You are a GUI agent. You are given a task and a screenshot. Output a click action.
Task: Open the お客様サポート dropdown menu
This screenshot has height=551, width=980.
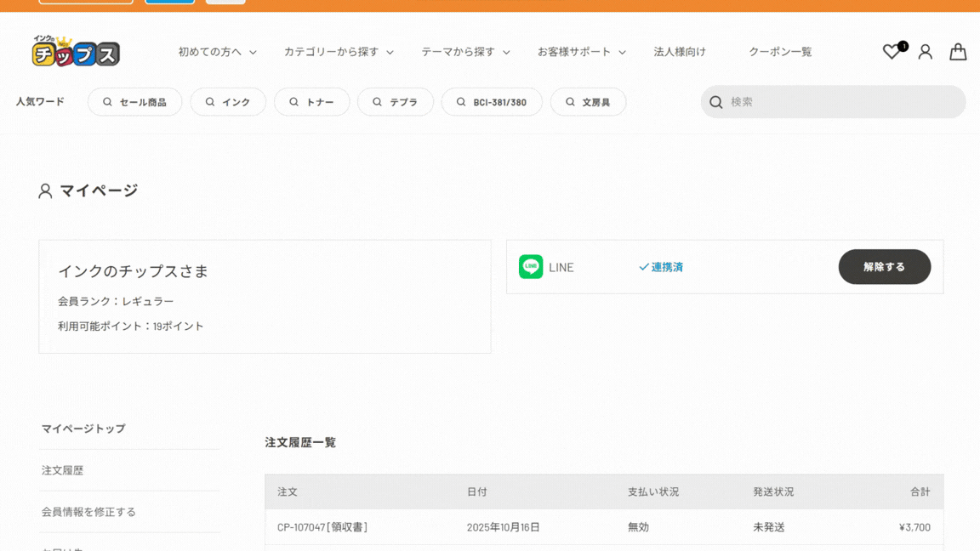click(x=581, y=52)
